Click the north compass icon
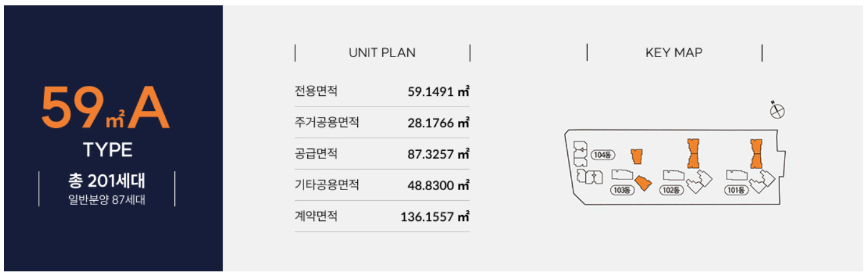 (x=777, y=110)
